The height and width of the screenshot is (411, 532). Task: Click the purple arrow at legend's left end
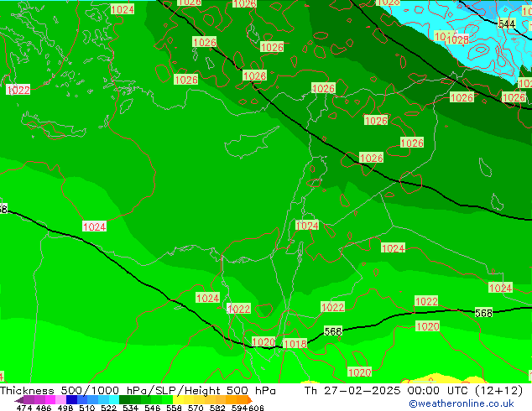click(x=19, y=400)
